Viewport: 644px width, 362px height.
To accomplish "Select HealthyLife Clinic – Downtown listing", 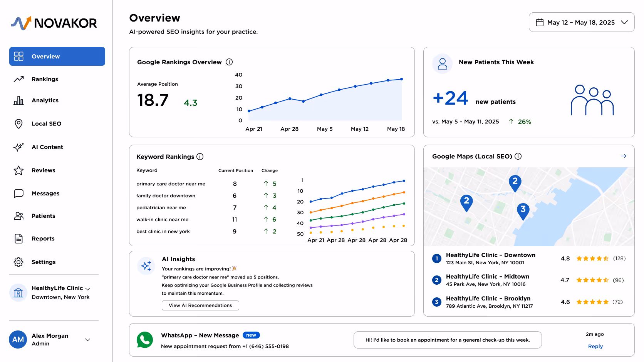I will coord(528,259).
